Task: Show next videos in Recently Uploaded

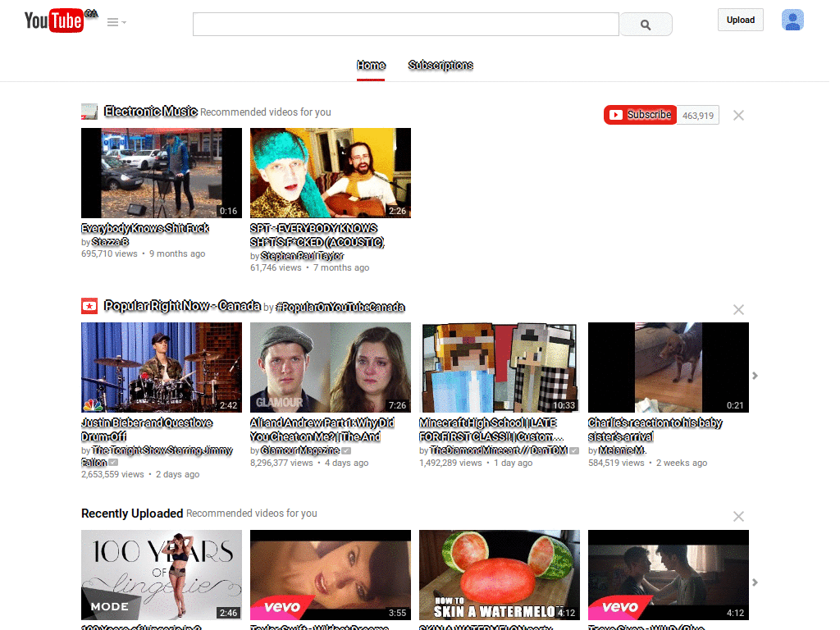Action: pos(755,582)
